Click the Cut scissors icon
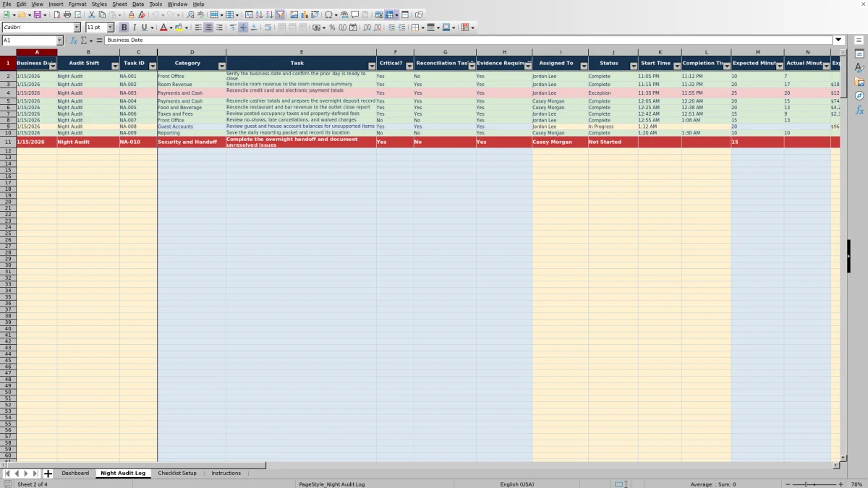Viewport: 868px width, 488px height. click(x=92, y=14)
